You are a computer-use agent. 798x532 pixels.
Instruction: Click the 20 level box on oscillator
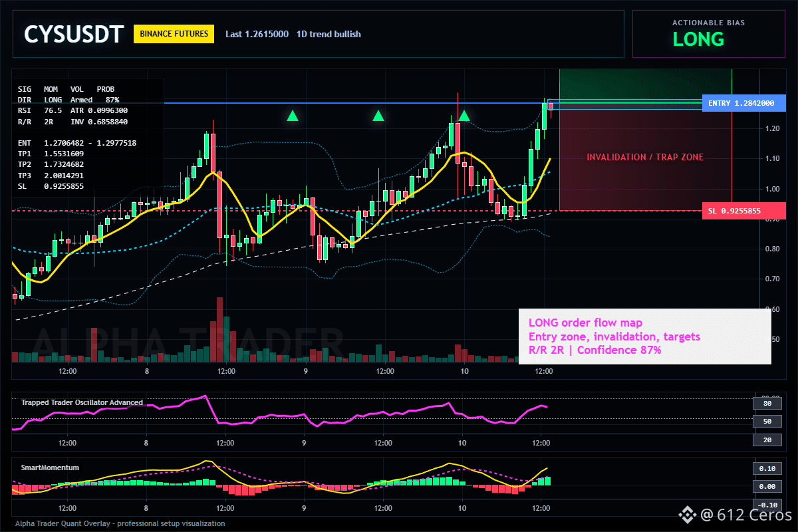(x=767, y=440)
